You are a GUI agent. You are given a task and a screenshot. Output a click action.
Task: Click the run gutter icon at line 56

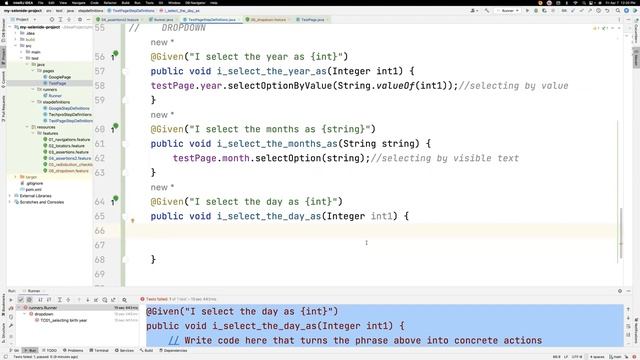(114, 56)
